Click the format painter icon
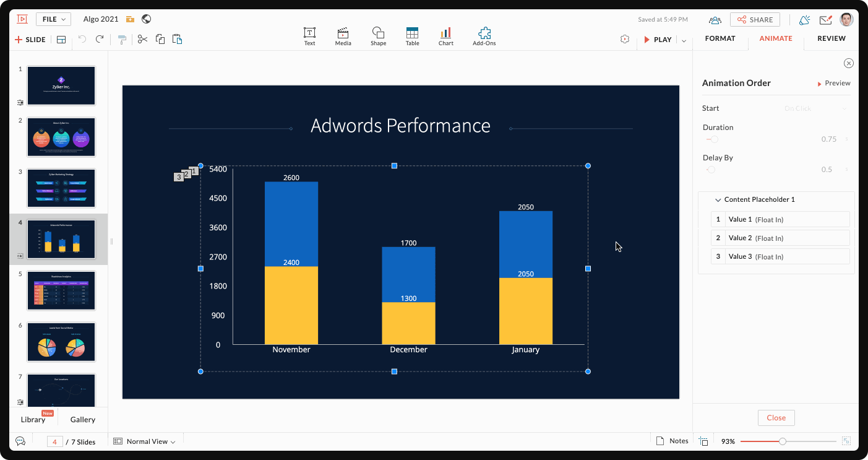 click(x=122, y=40)
